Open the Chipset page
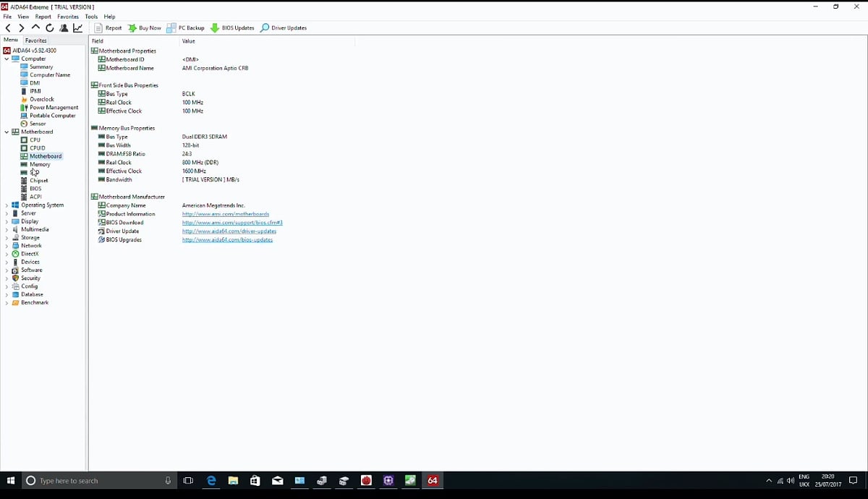Viewport: 868px width, 499px height. click(x=39, y=181)
